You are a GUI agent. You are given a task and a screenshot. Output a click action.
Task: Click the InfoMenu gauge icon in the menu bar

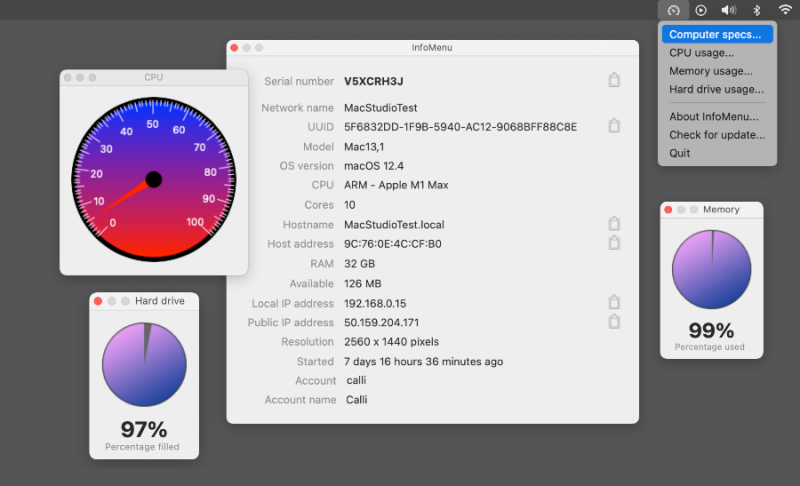coord(674,10)
